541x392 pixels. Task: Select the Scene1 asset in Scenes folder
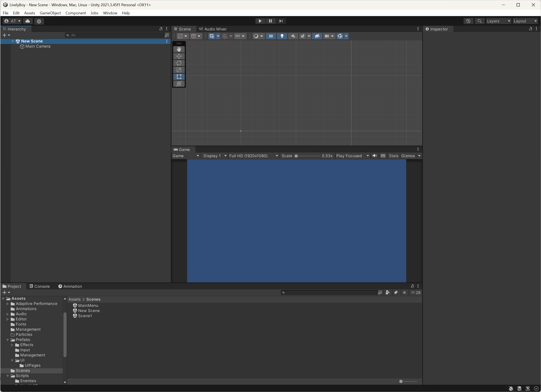[x=85, y=316]
